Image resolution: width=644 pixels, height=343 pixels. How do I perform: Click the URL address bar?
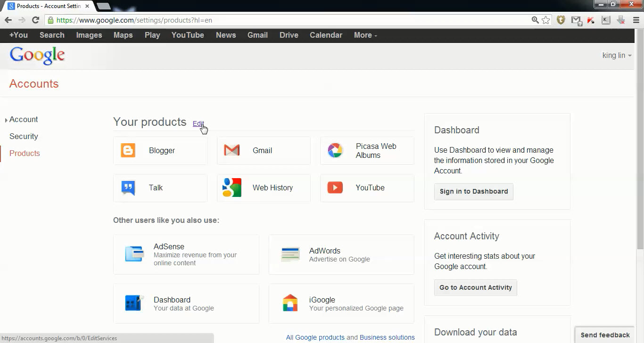(x=292, y=20)
